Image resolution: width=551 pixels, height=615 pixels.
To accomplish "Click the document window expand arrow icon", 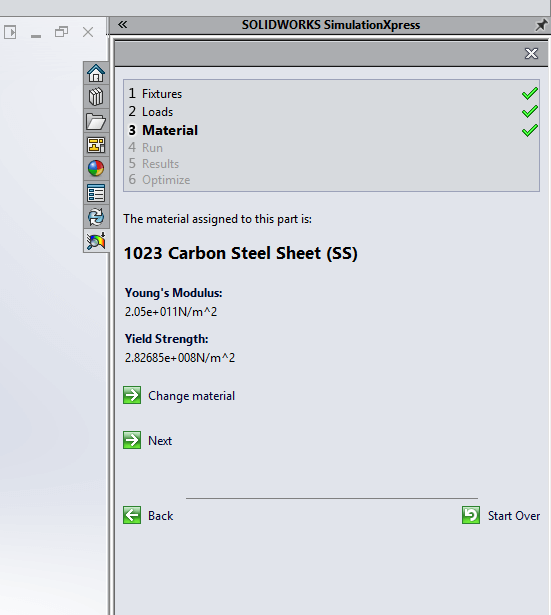I will tap(11, 32).
